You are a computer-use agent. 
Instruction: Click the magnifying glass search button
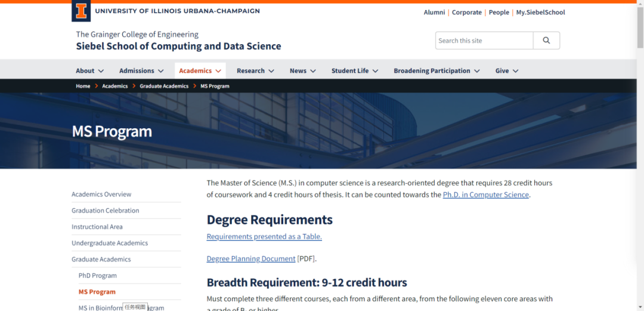click(x=546, y=41)
